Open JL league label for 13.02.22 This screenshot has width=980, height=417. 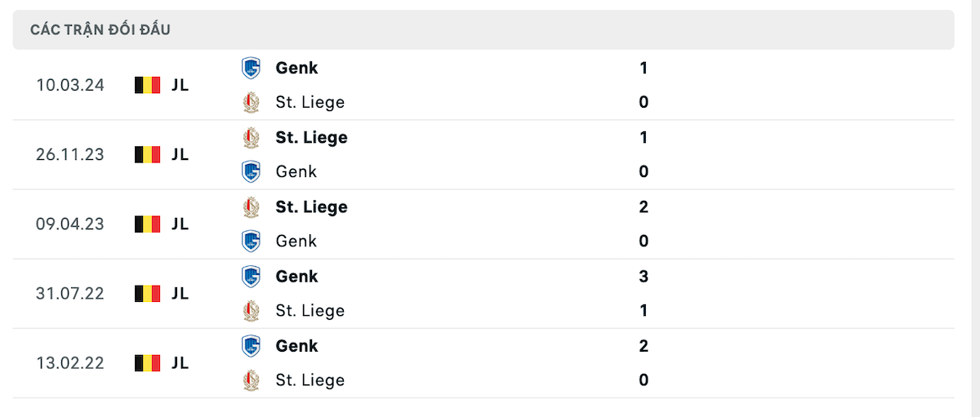(180, 362)
